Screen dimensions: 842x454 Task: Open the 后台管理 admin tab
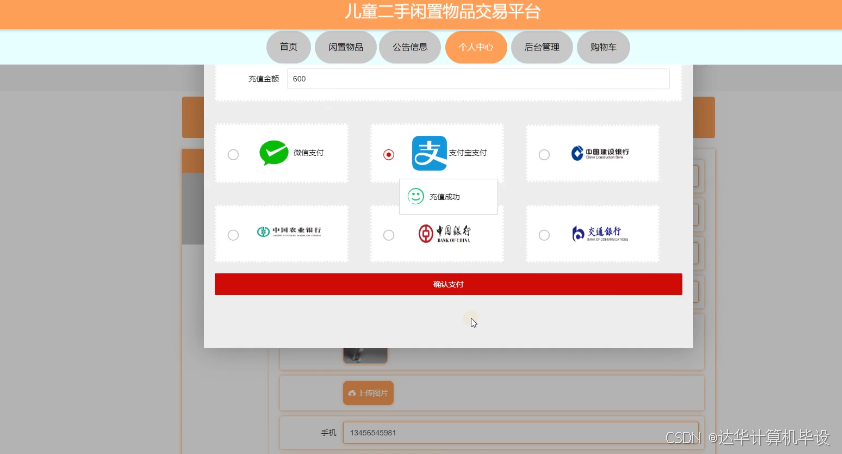click(542, 47)
